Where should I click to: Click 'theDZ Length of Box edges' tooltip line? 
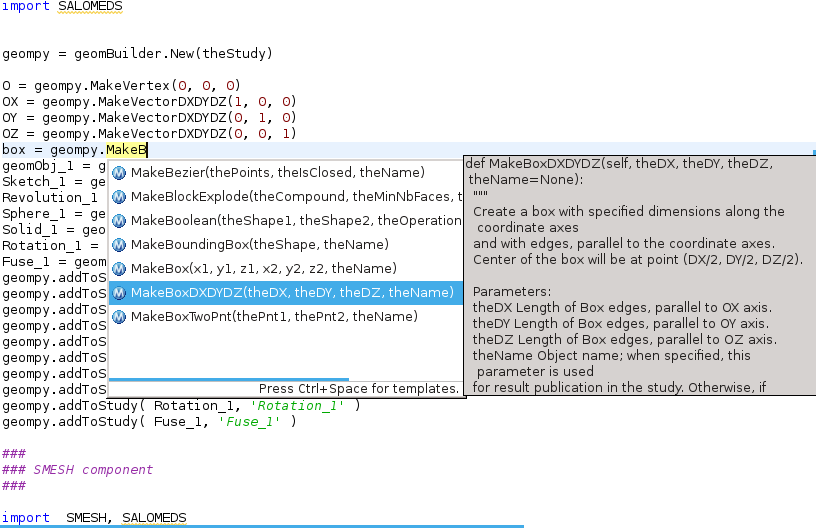pos(624,340)
